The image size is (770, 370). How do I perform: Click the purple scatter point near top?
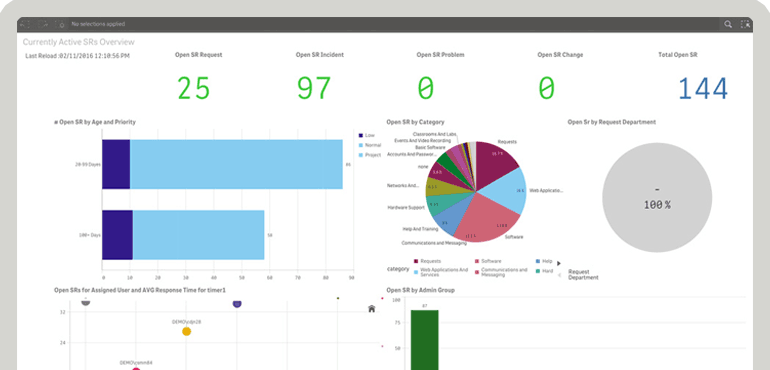pyautogui.click(x=237, y=304)
